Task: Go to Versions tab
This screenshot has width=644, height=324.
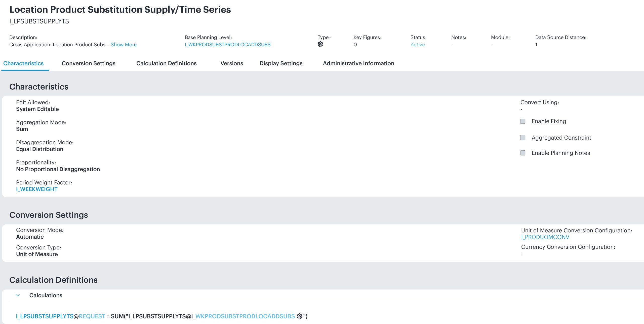Action: coord(231,63)
